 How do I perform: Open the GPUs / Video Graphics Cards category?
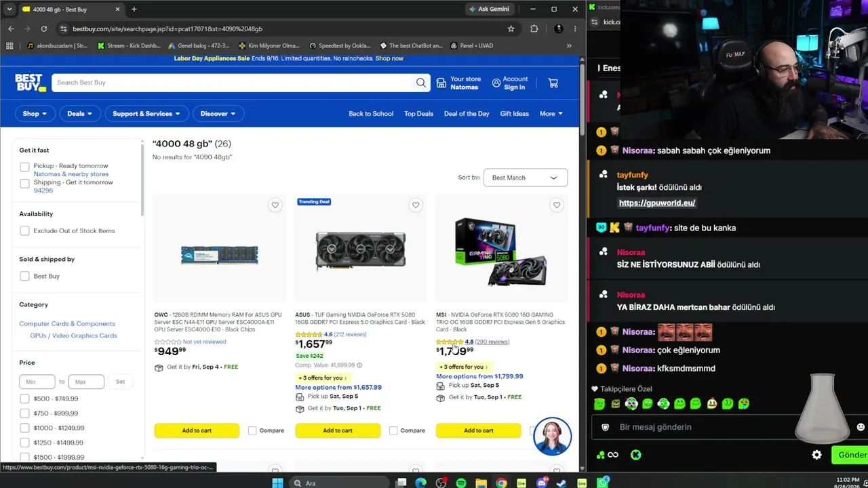pyautogui.click(x=73, y=335)
